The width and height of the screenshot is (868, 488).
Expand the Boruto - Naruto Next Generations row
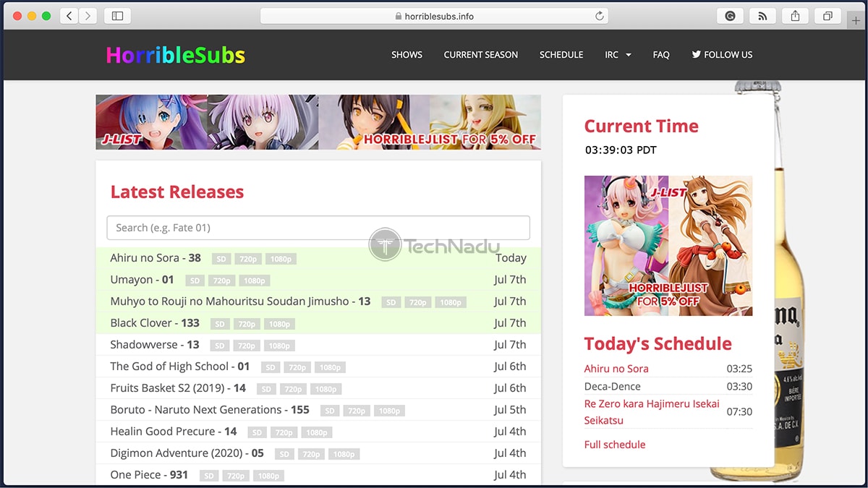(x=318, y=410)
